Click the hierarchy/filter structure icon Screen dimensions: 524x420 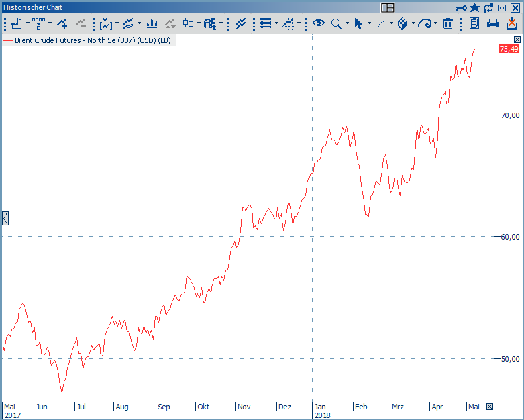pyautogui.click(x=38, y=23)
